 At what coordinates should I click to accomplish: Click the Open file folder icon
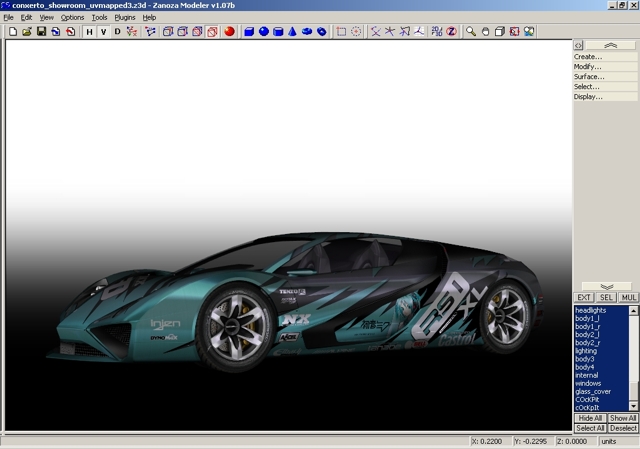click(x=26, y=32)
